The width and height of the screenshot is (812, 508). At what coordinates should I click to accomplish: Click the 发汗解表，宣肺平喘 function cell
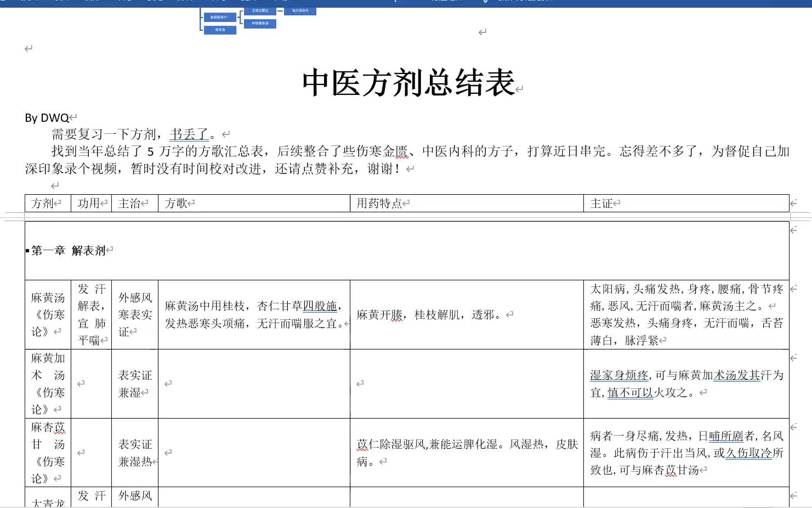coord(92,315)
